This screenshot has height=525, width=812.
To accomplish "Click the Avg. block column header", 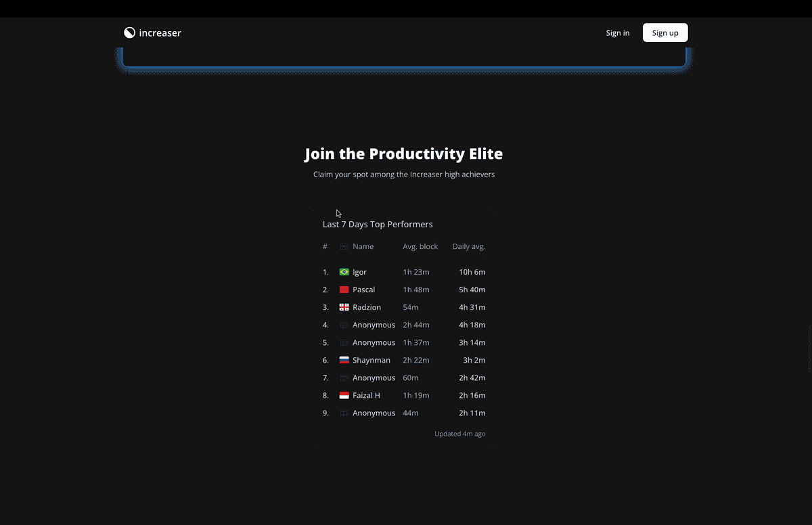I will [420, 246].
